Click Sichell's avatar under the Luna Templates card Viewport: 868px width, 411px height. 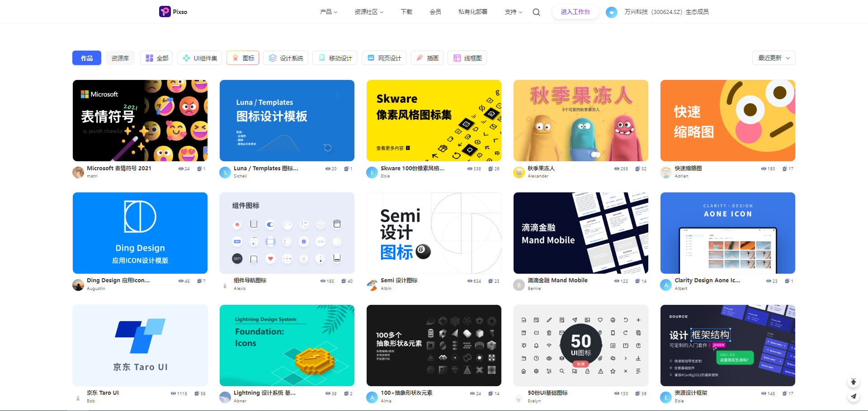click(x=225, y=172)
